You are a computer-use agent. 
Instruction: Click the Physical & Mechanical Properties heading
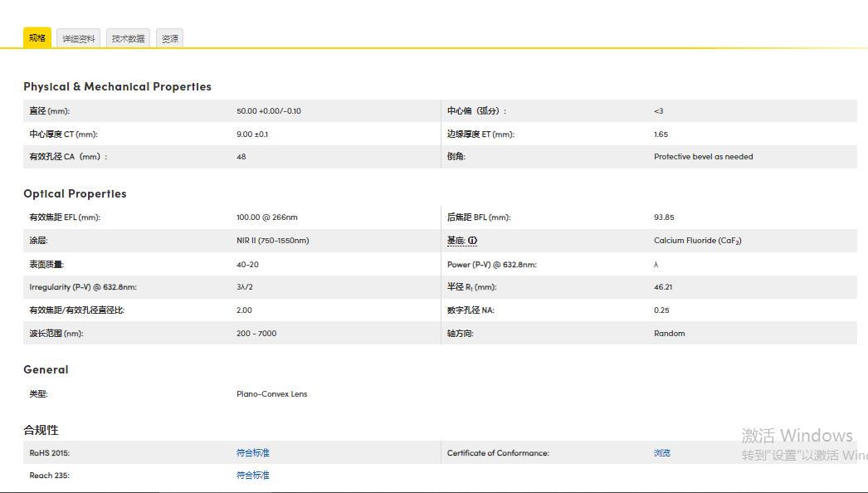[117, 86]
